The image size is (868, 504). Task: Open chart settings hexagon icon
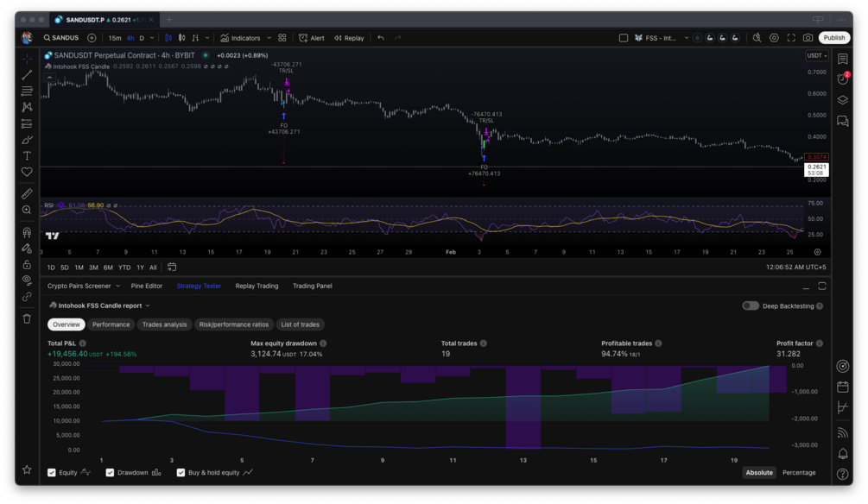pos(774,38)
